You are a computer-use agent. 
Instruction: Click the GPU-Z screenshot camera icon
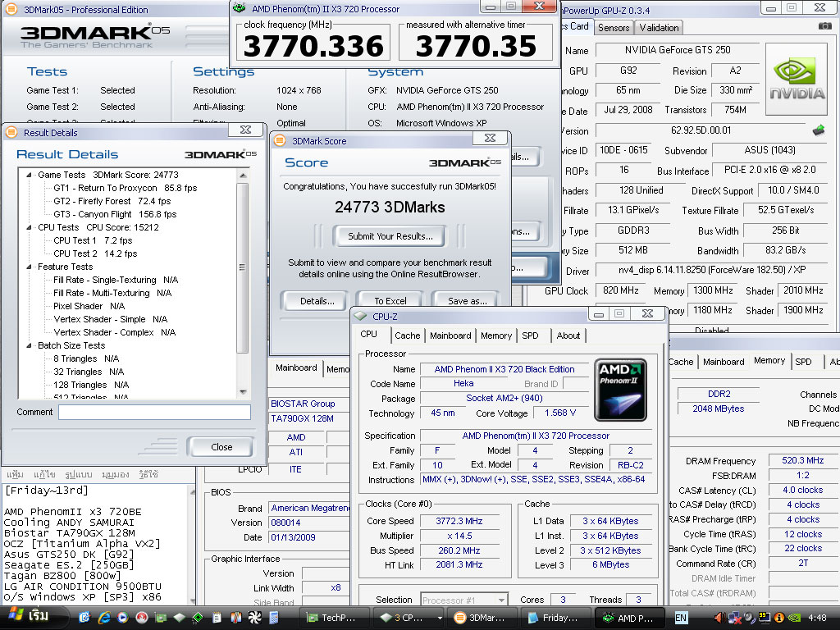(824, 27)
